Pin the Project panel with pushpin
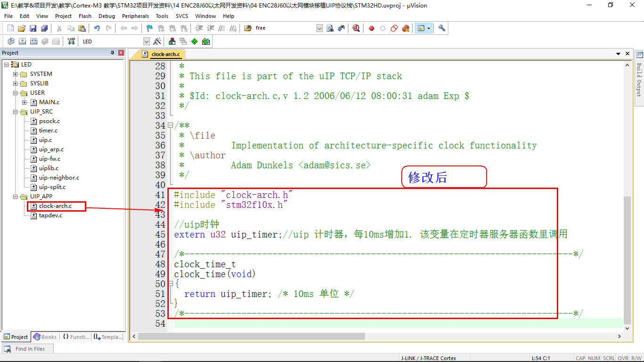 coord(112,53)
